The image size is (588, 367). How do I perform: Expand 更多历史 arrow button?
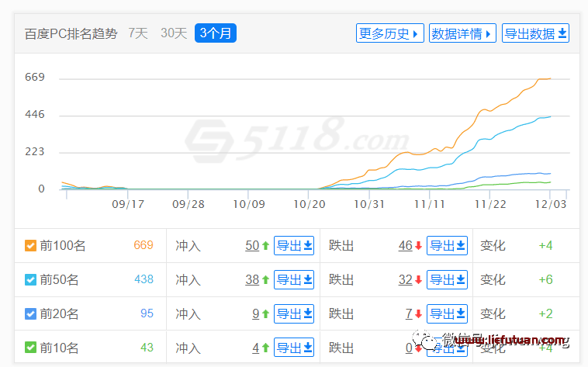pyautogui.click(x=390, y=33)
